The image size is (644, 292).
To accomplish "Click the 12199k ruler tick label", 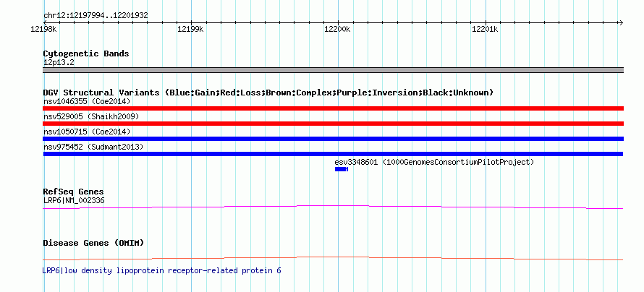I will pos(190,29).
